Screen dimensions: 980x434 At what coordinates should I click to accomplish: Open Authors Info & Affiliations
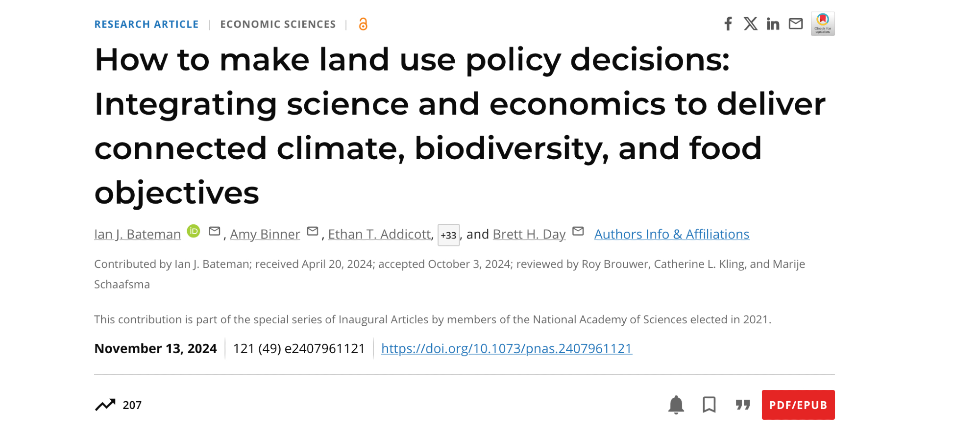(x=671, y=234)
